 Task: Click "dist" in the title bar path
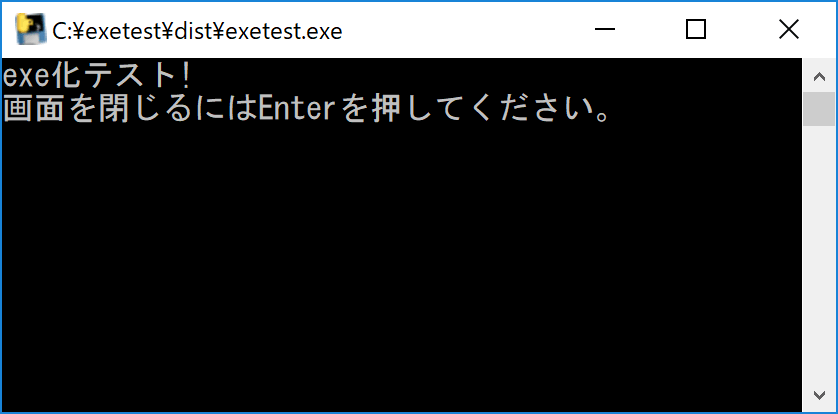point(194,32)
